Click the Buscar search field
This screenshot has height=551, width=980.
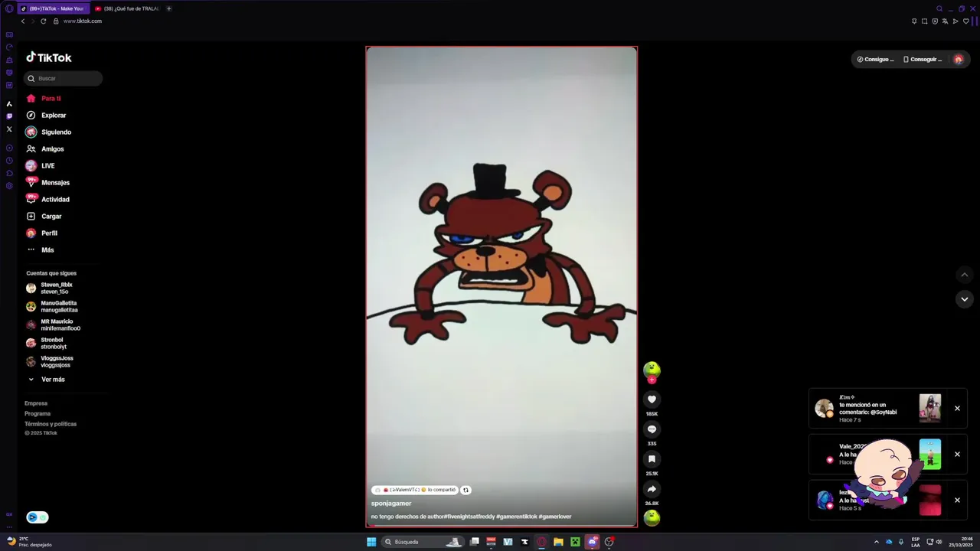point(63,78)
